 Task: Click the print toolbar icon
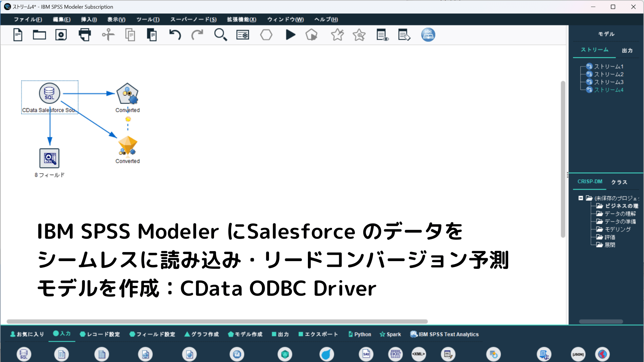[x=85, y=35]
